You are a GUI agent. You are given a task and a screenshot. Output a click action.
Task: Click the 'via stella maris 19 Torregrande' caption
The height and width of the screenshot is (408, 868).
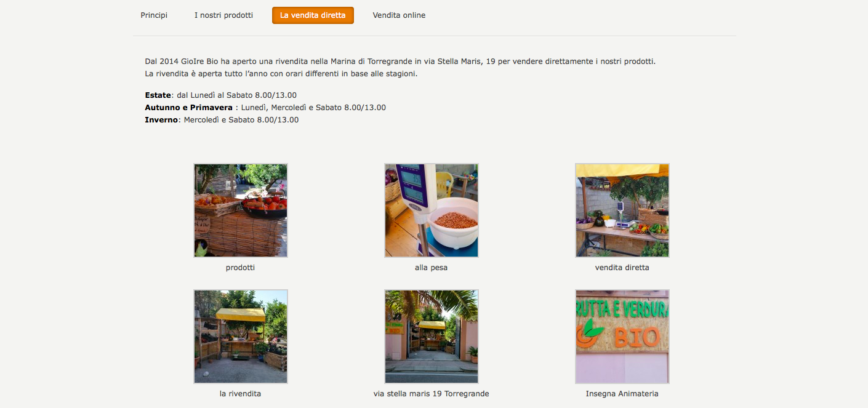point(431,394)
